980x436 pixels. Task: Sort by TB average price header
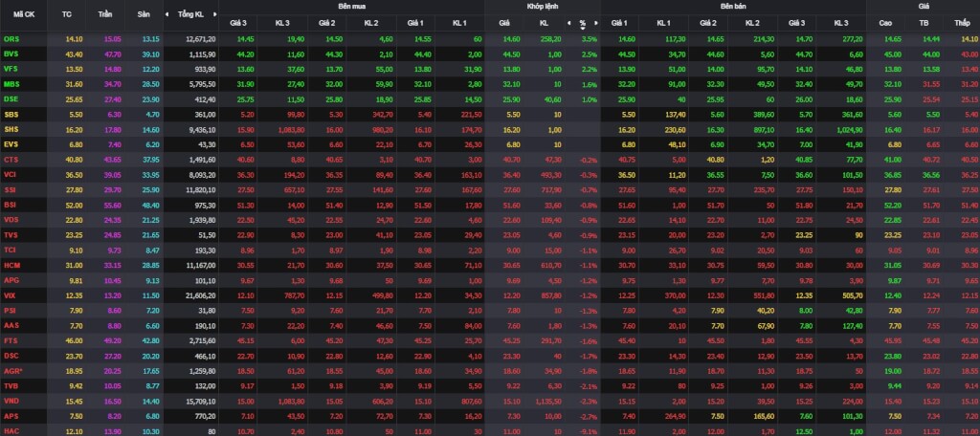tap(924, 23)
